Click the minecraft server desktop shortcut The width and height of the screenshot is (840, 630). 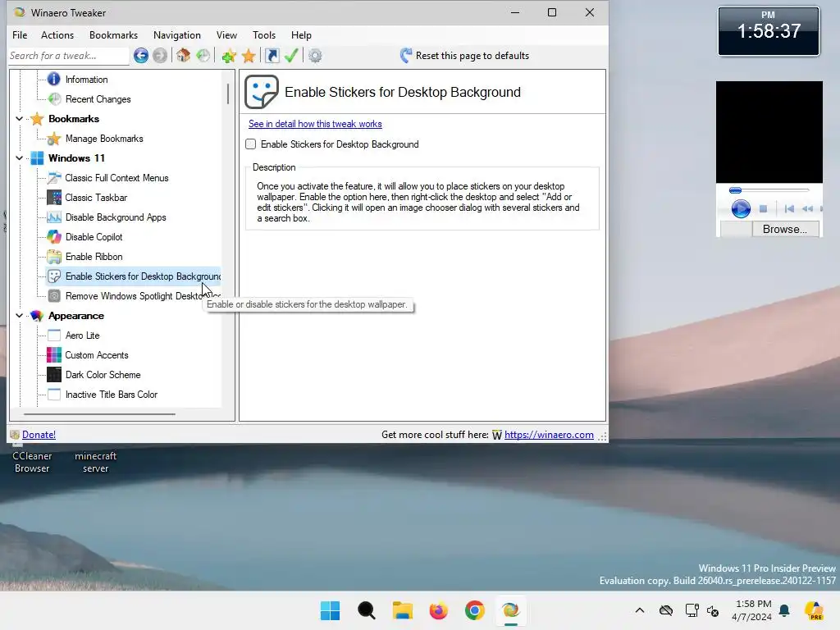(x=95, y=462)
